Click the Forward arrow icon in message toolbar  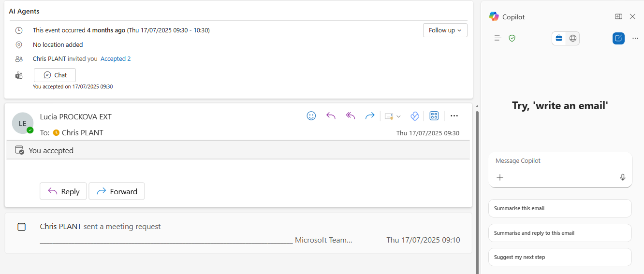point(370,116)
